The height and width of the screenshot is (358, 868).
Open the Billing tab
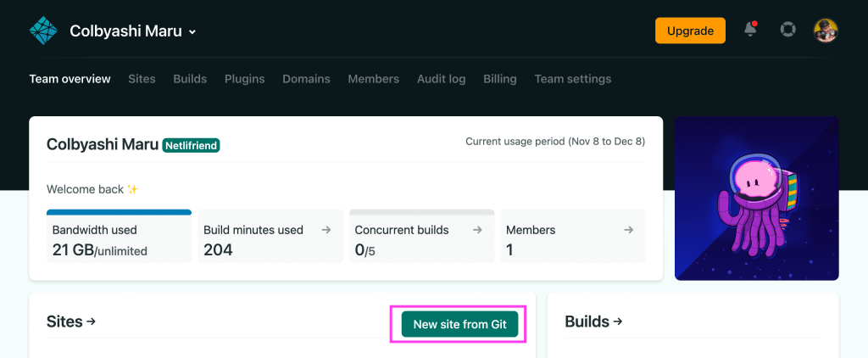(499, 79)
